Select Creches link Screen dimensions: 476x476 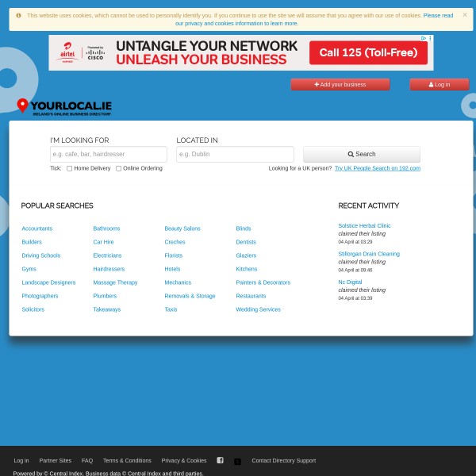click(175, 242)
